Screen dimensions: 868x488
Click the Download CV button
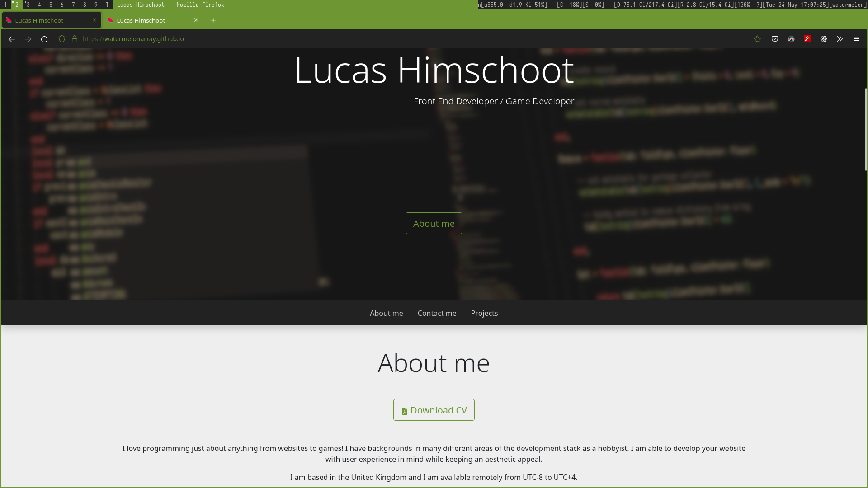[x=434, y=410]
